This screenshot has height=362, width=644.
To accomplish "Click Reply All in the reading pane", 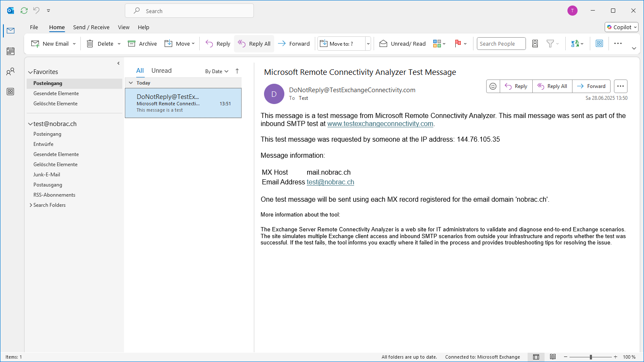I will pos(552,86).
